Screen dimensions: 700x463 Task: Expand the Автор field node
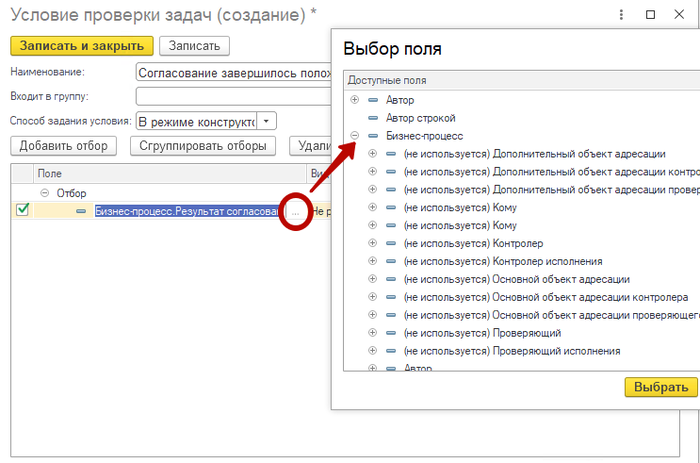pos(354,100)
